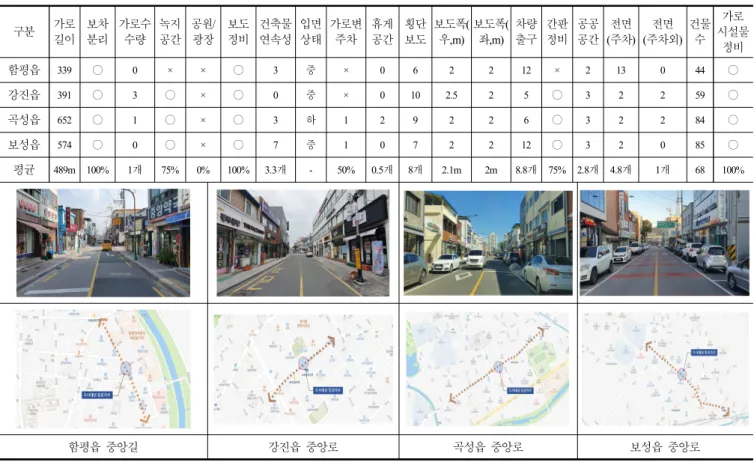Select the 0% average cell
754x462 pixels.
tap(203, 170)
